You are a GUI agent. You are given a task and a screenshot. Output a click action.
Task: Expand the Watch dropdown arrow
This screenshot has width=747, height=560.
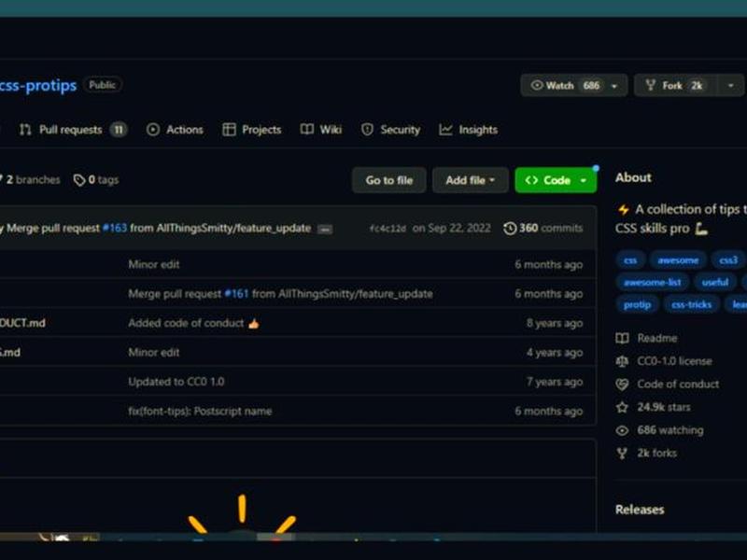tap(614, 86)
